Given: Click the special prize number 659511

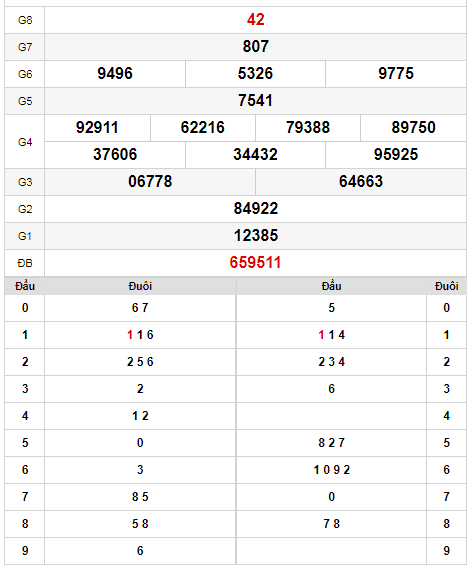Looking at the screenshot, I should click(x=255, y=263).
